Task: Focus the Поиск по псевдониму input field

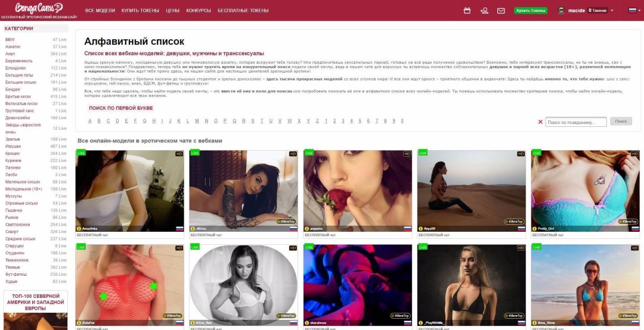Action: (576, 122)
